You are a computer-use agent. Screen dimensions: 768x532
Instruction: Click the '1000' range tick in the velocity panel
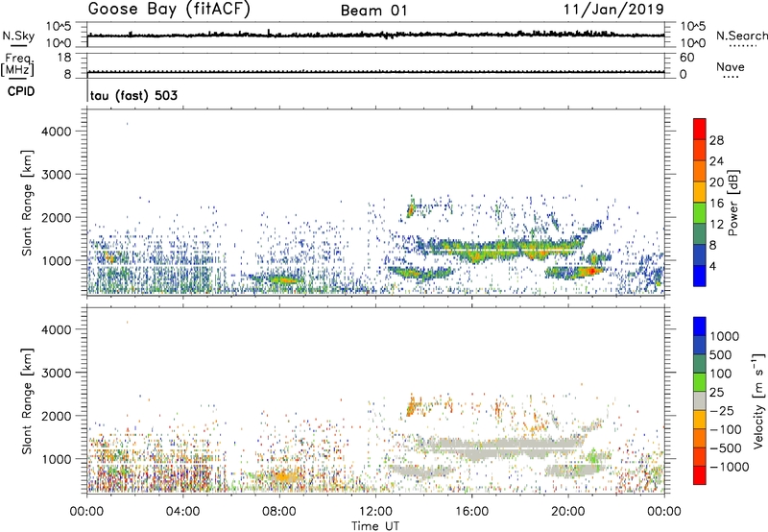pyautogui.click(x=56, y=459)
